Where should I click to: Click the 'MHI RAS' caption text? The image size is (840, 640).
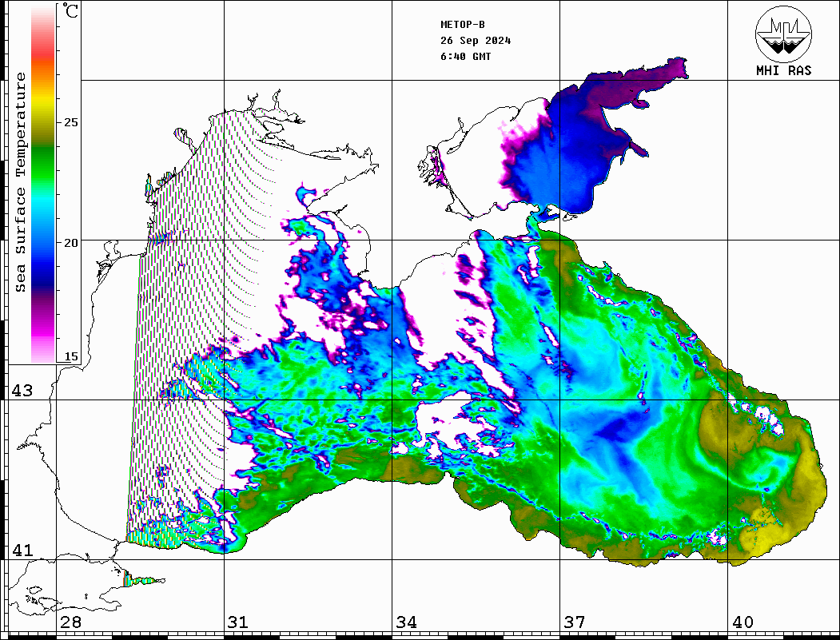(x=784, y=70)
